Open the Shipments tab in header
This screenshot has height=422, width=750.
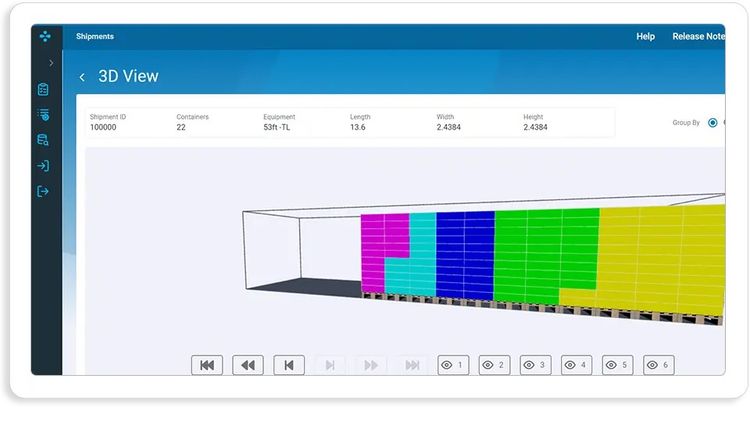click(x=95, y=37)
